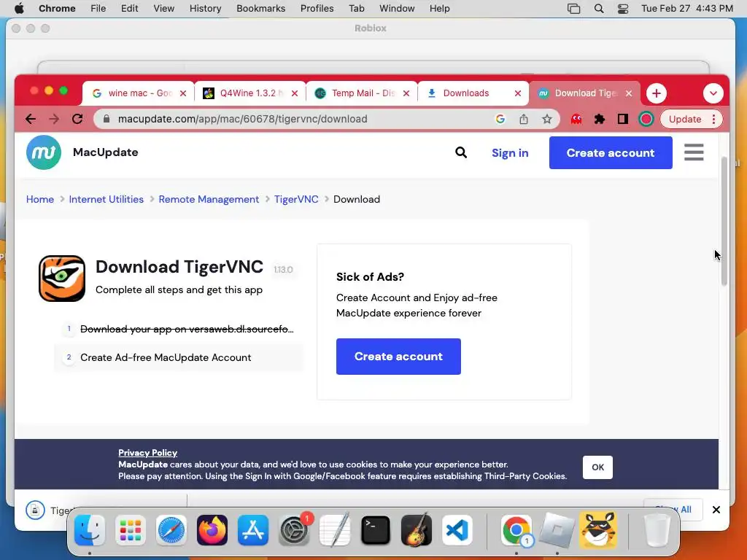
Task: Click 'Create Ad-free MacUpdate Account' step
Action: (x=166, y=357)
